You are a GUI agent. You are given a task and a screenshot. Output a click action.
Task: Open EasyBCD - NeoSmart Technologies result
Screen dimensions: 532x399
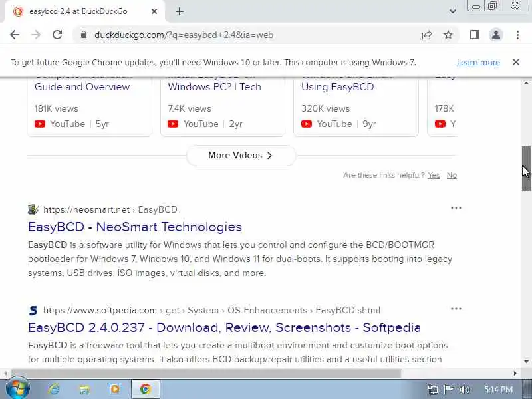pos(135,227)
